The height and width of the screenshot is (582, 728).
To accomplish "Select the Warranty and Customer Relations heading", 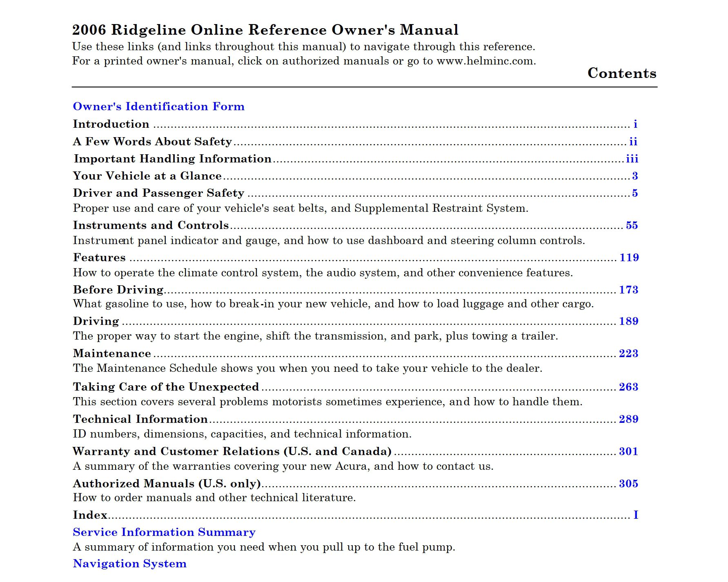I will pyautogui.click(x=232, y=451).
